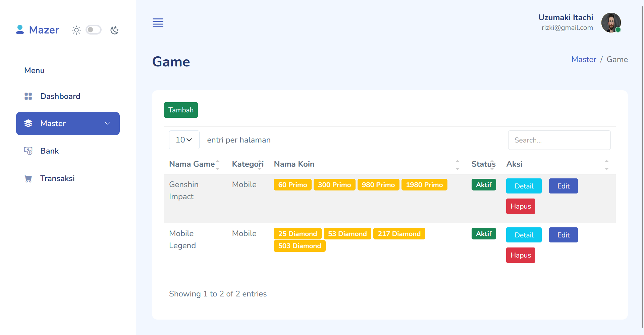
Task: Collapse the Master submenu chevron
Action: tap(107, 123)
